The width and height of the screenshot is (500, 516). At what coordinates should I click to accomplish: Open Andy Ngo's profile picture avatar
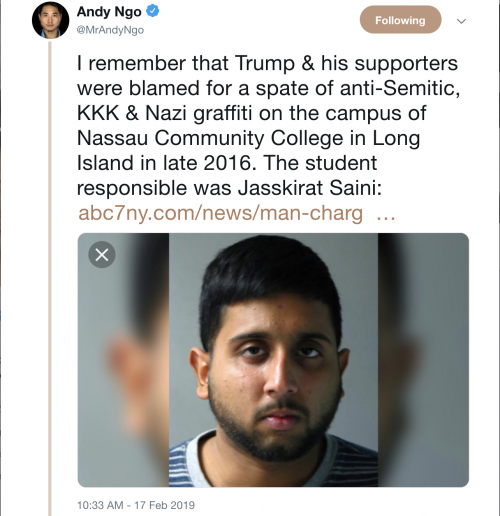point(50,20)
